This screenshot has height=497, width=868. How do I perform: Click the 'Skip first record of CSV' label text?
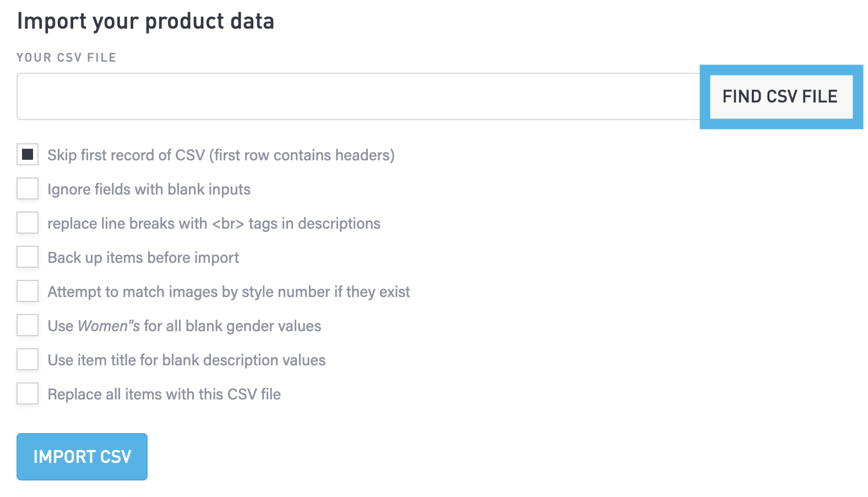tap(221, 155)
